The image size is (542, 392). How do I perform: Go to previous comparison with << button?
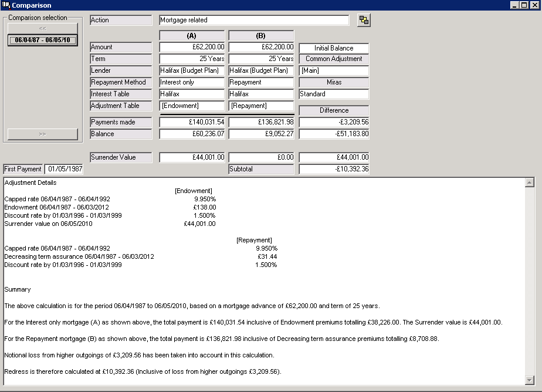42,28
